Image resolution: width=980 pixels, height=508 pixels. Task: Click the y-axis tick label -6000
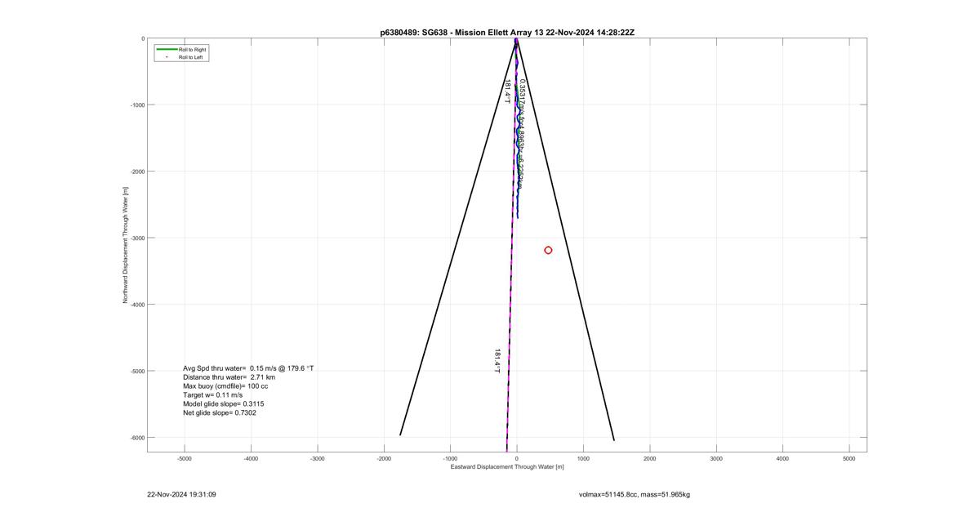pyautogui.click(x=137, y=438)
